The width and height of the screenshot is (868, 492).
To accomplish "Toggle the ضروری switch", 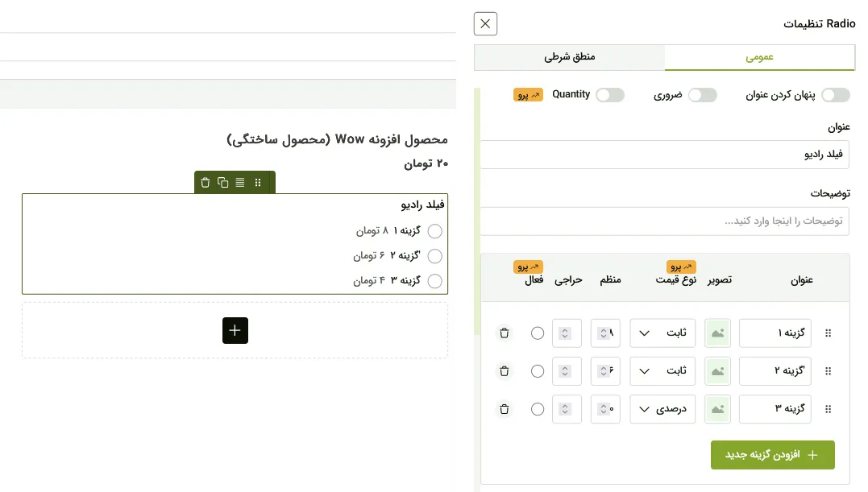I will coord(703,95).
